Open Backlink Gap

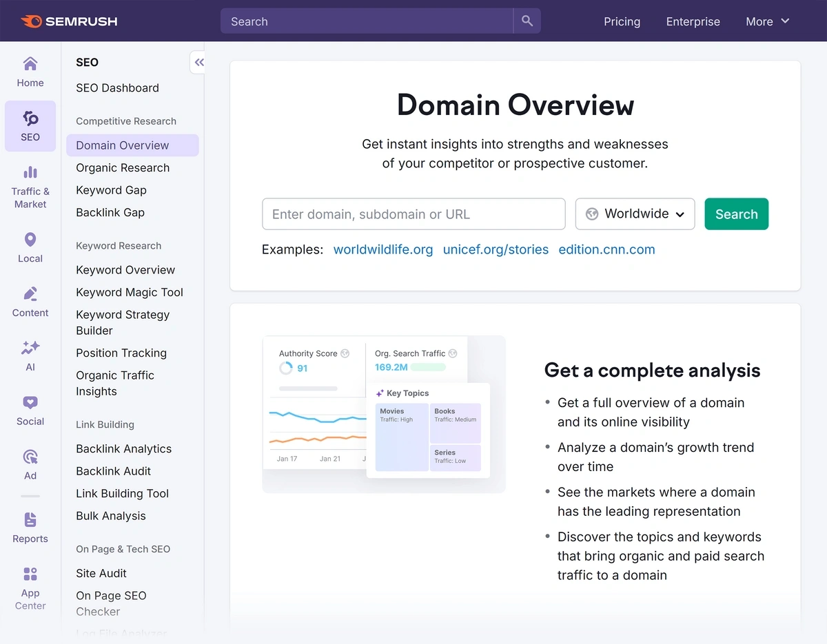point(110,213)
